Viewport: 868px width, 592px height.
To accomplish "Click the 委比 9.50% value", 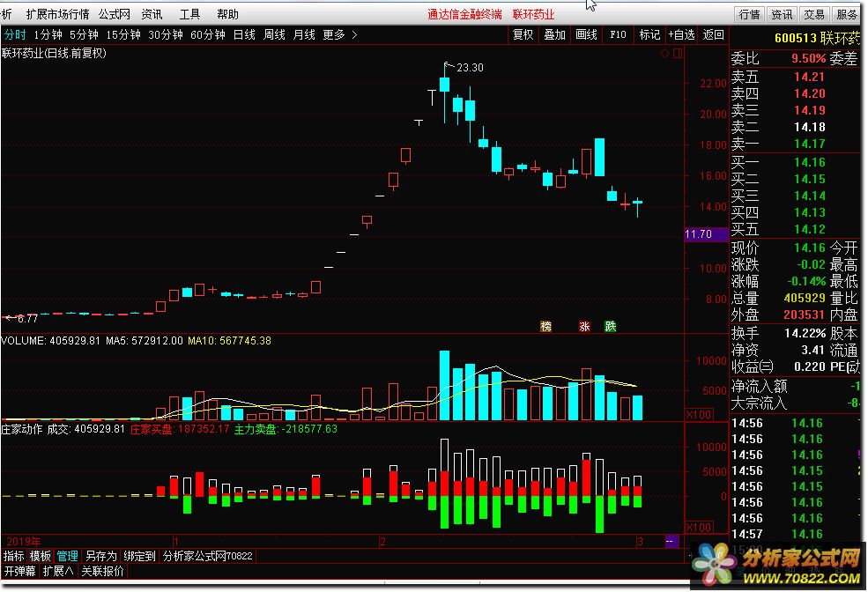I will click(808, 59).
